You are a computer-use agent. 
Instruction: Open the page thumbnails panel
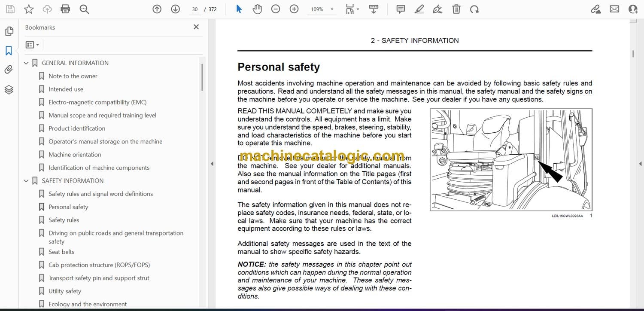point(9,31)
